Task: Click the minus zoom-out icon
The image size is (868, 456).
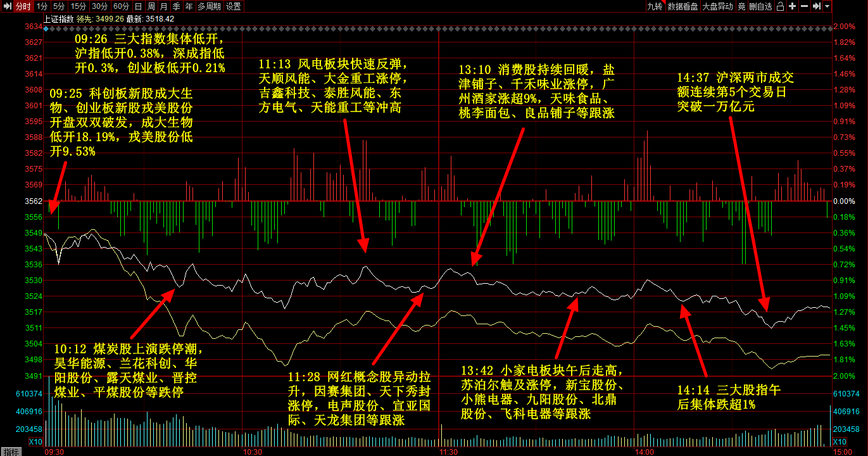Action: (804, 6)
